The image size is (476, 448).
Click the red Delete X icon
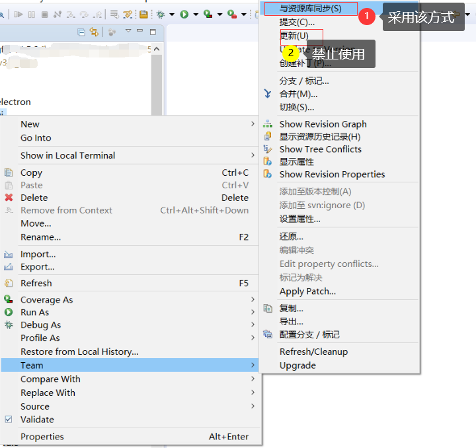[9, 198]
